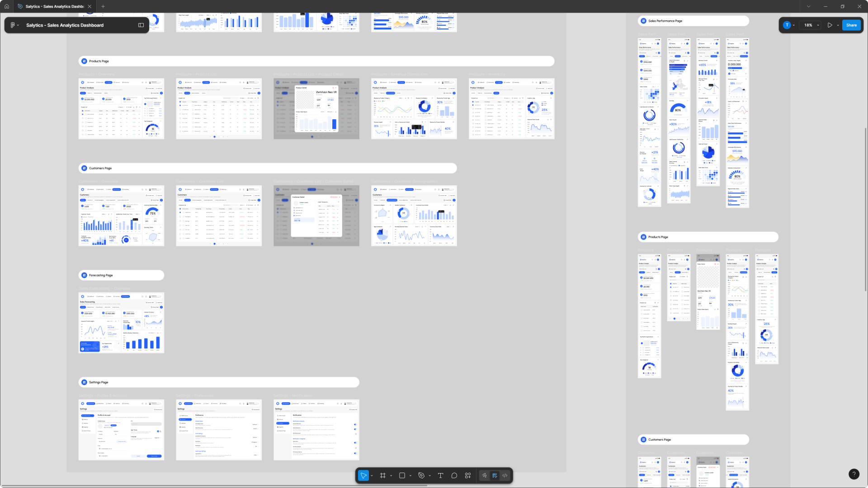Image resolution: width=868 pixels, height=488 pixels.
Task: Switch to the Salytics Sales Analytics tab
Action: (x=50, y=6)
